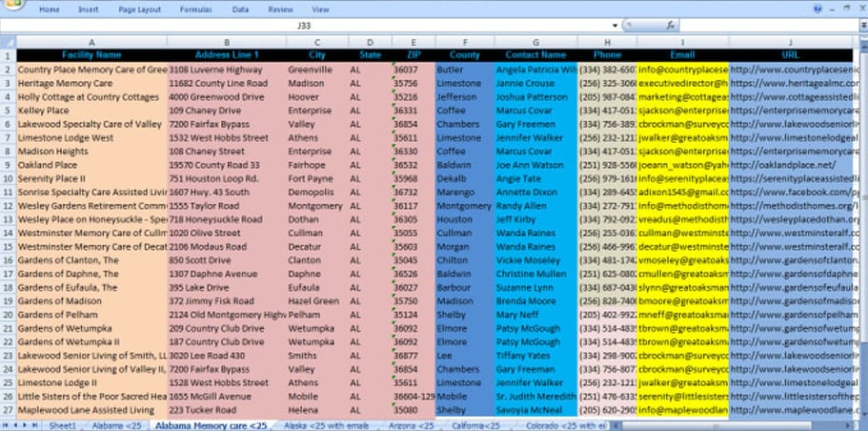Select contact cell Joshua Patterson
This screenshot has height=431, width=868.
pos(535,97)
